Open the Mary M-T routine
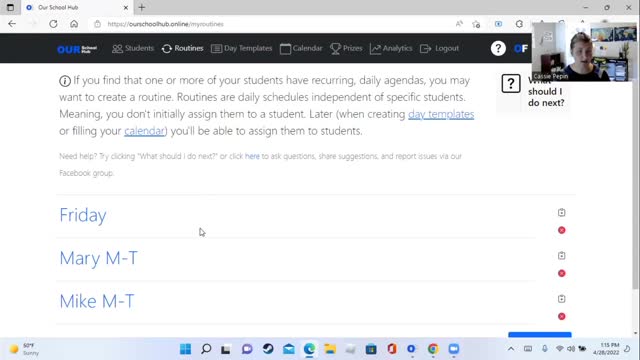This screenshot has width=640, height=360. click(98, 258)
